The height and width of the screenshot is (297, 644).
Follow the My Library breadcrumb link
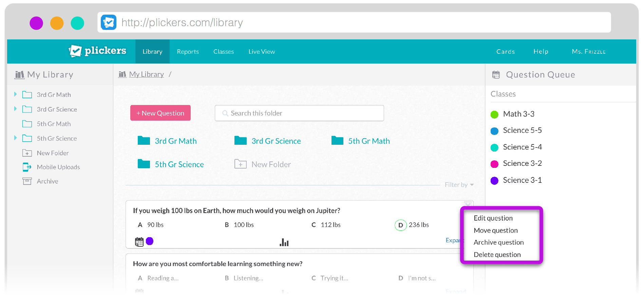click(x=146, y=74)
